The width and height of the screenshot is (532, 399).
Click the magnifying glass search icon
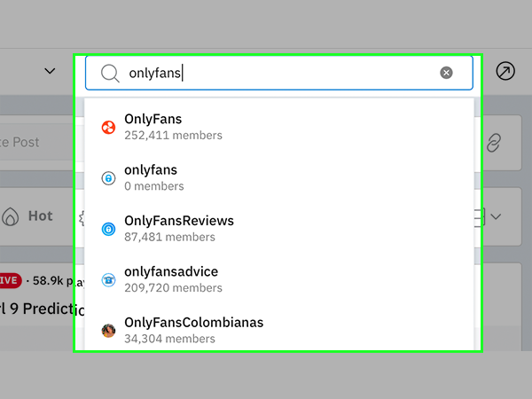[110, 73]
